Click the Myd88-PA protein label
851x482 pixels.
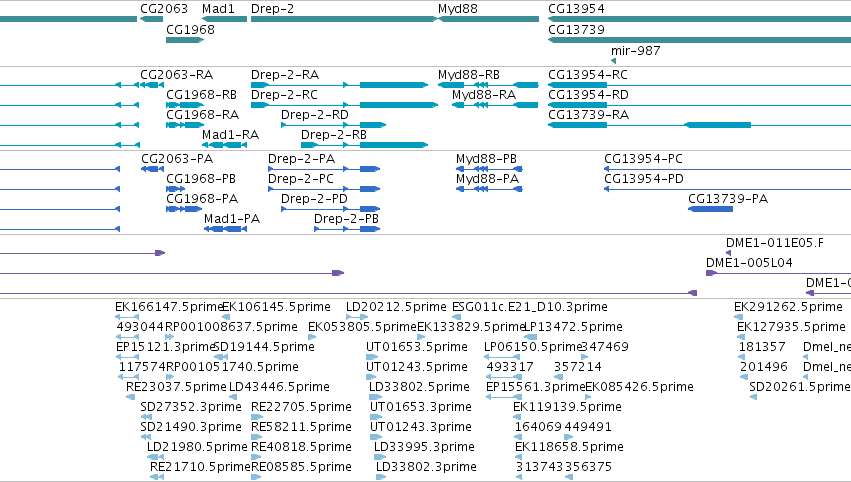coord(487,179)
